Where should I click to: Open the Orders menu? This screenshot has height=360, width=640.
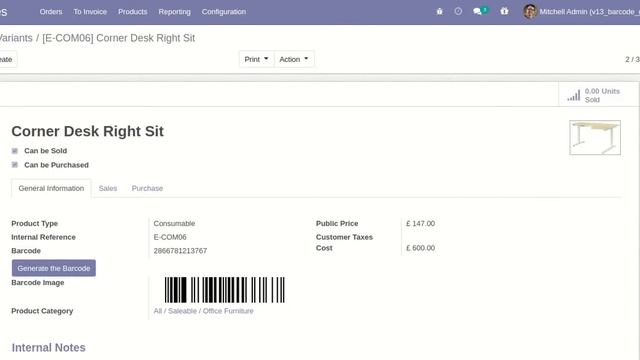click(51, 12)
